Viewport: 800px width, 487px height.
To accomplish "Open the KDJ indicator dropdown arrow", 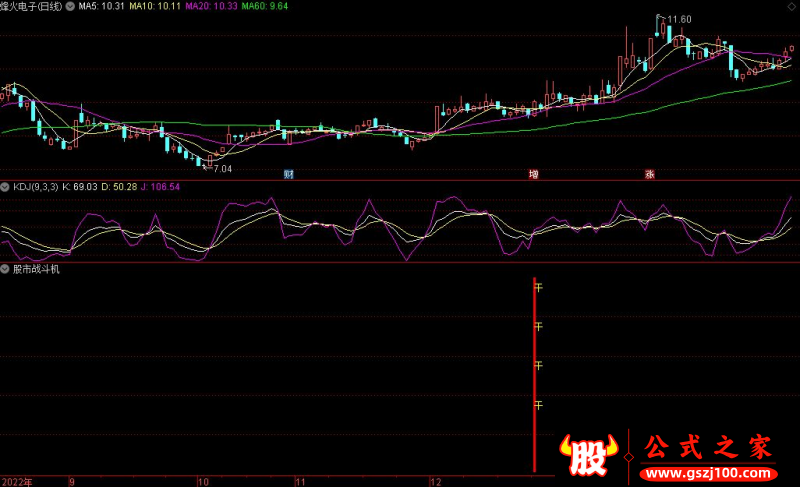I will tap(6, 187).
